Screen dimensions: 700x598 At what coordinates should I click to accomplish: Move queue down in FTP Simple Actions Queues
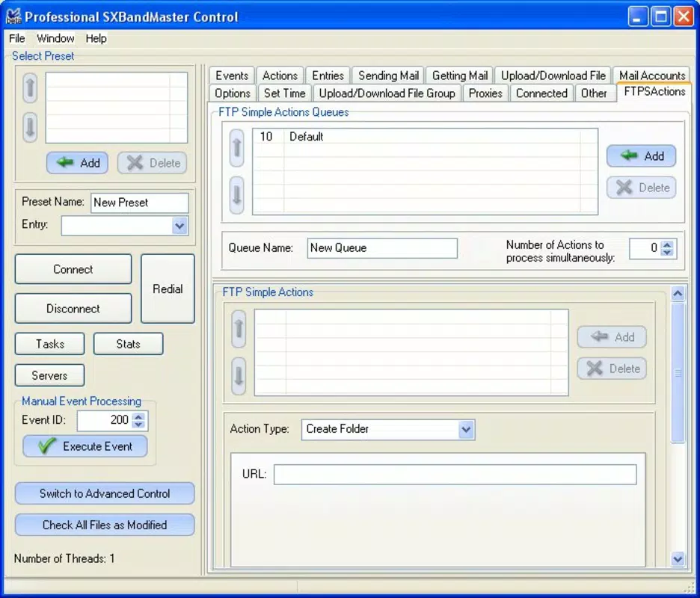tap(236, 195)
